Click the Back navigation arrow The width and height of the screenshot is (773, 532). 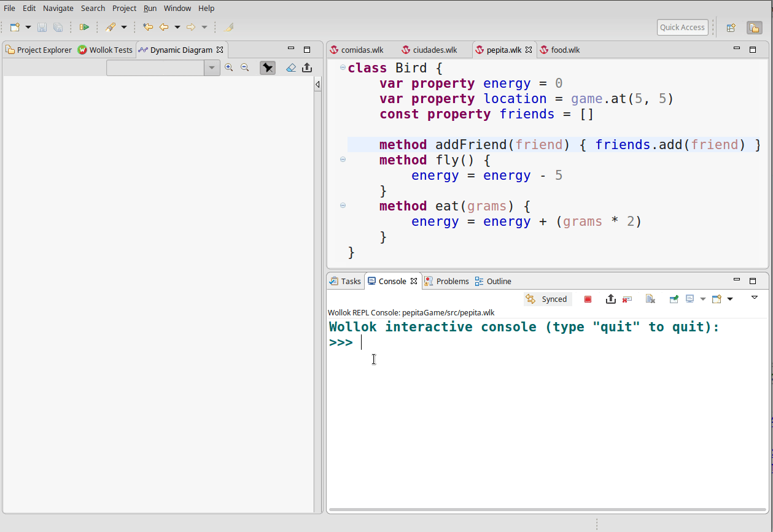164,27
